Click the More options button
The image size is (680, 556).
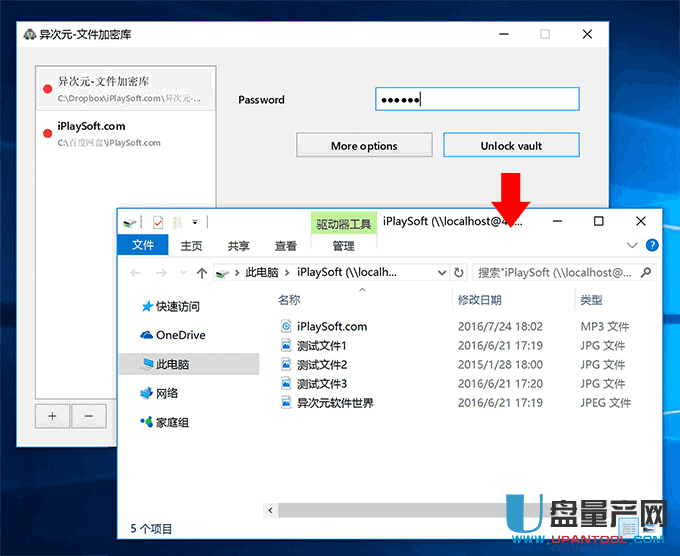pyautogui.click(x=364, y=146)
